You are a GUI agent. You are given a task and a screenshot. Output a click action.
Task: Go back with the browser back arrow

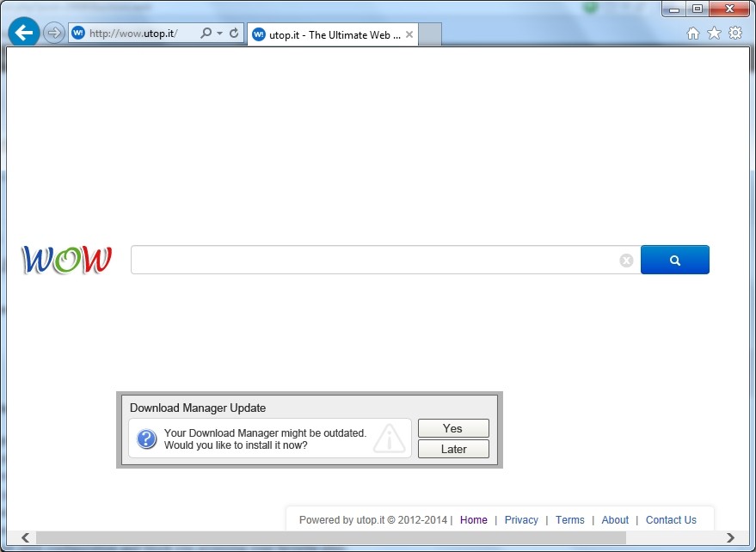tap(23, 33)
